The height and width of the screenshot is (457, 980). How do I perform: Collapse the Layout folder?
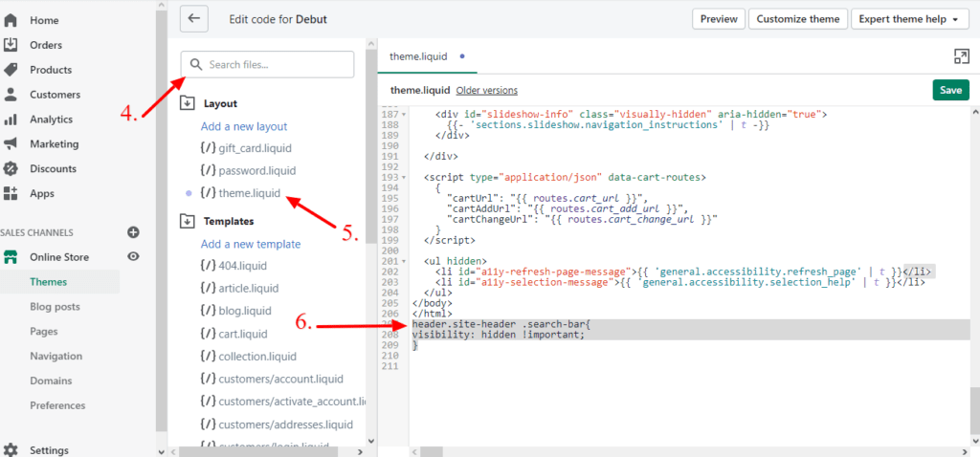187,103
